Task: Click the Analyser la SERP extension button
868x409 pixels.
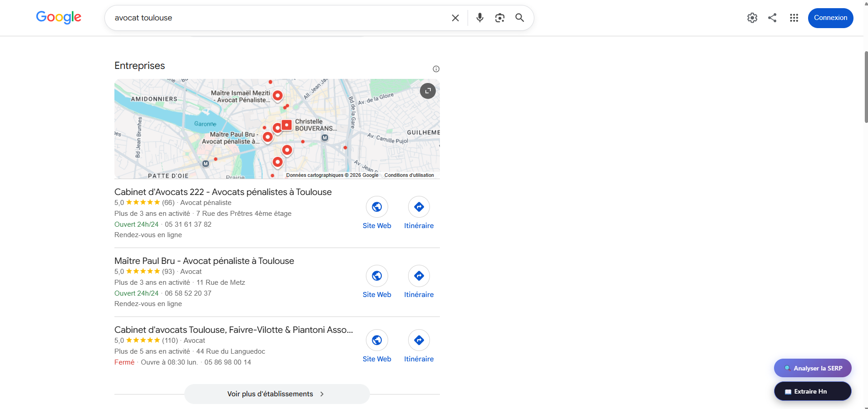Action: pyautogui.click(x=813, y=368)
